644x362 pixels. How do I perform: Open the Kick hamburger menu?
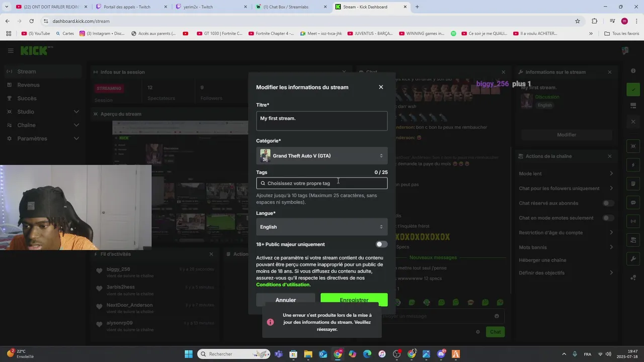coord(11,51)
